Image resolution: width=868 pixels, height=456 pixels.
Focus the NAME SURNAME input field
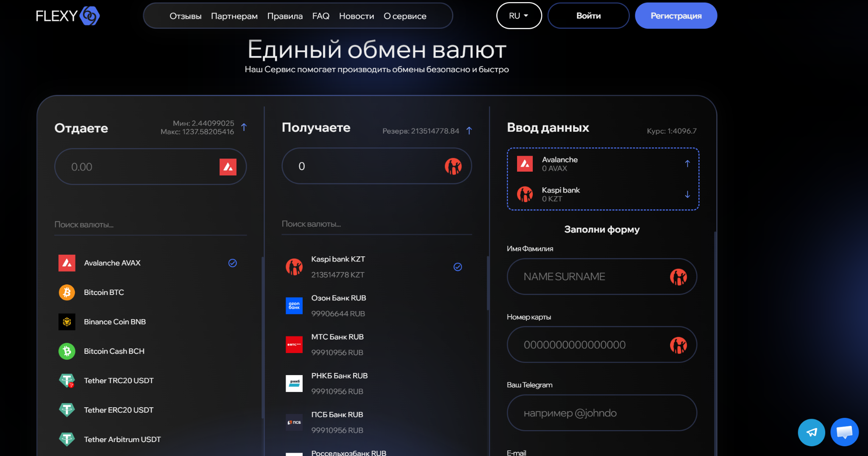[602, 276]
